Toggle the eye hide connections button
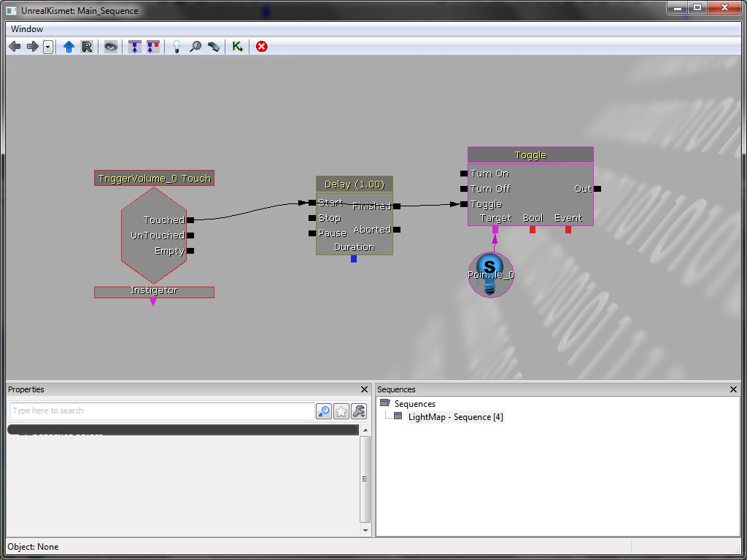747x560 pixels. (x=110, y=47)
